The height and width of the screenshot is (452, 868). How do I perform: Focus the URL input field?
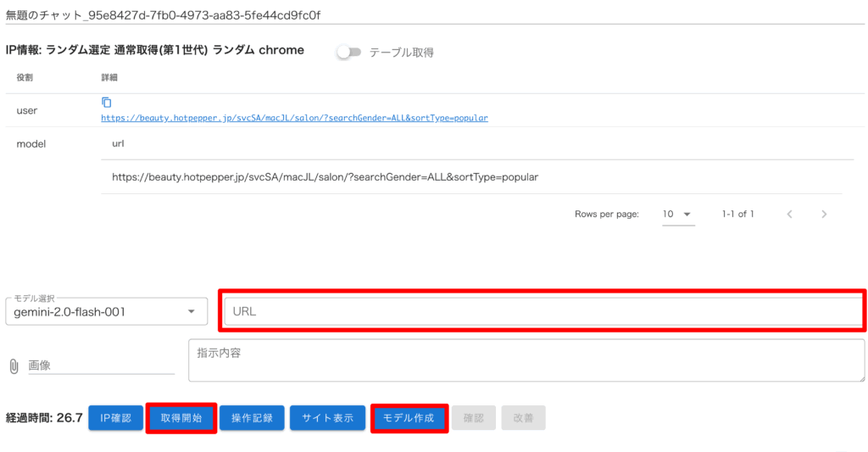[x=542, y=311]
